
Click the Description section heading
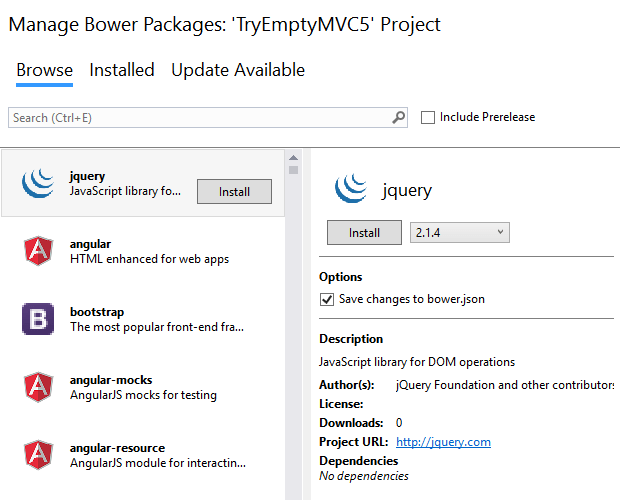[351, 339]
